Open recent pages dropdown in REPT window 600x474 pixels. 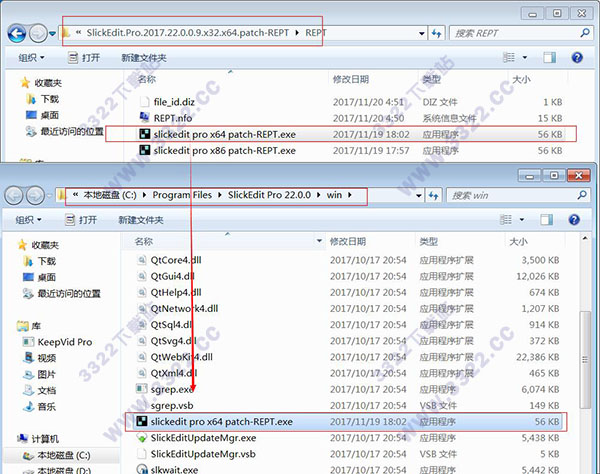[52, 34]
